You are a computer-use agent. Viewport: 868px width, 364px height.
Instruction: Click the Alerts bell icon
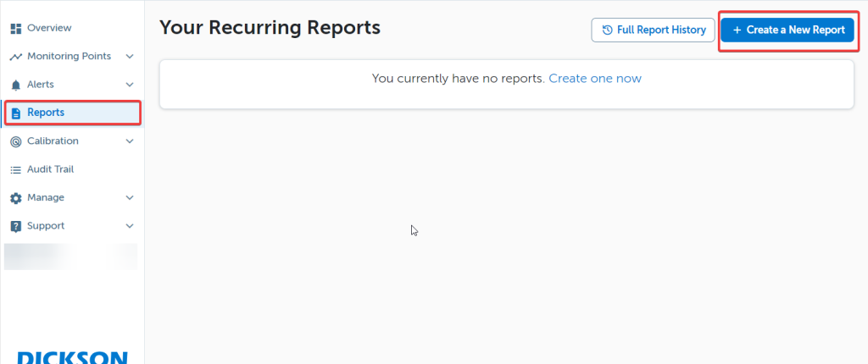point(15,85)
